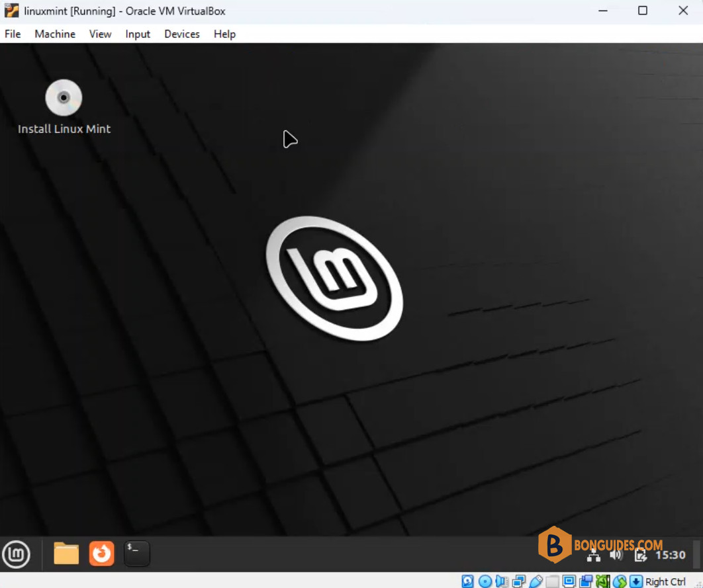Open VirtualBox shared folders indicator
This screenshot has height=588, width=703.
click(x=552, y=581)
